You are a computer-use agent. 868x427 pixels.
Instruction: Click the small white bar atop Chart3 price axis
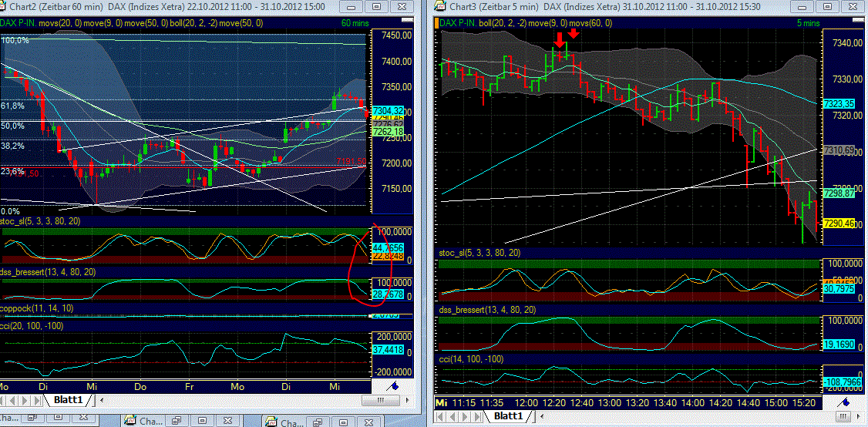click(859, 20)
